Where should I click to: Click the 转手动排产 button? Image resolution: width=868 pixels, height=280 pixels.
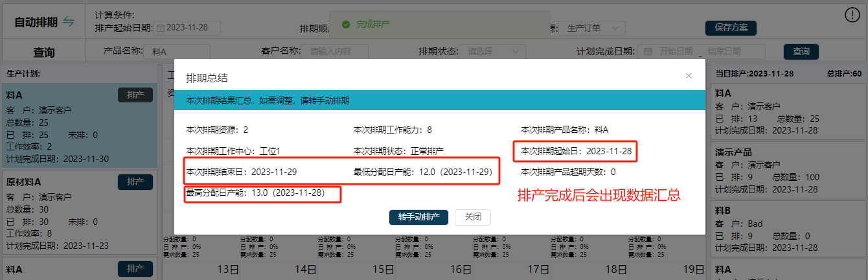tap(418, 217)
